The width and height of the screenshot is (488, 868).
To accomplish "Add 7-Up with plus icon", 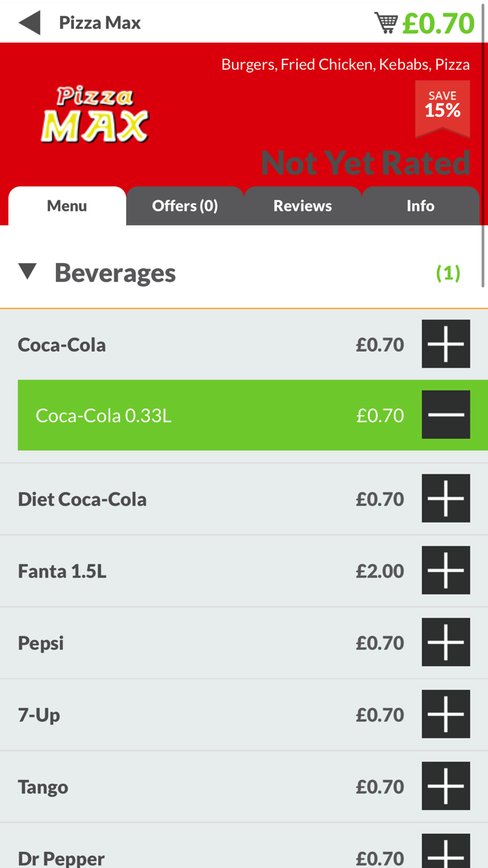I will tap(445, 714).
